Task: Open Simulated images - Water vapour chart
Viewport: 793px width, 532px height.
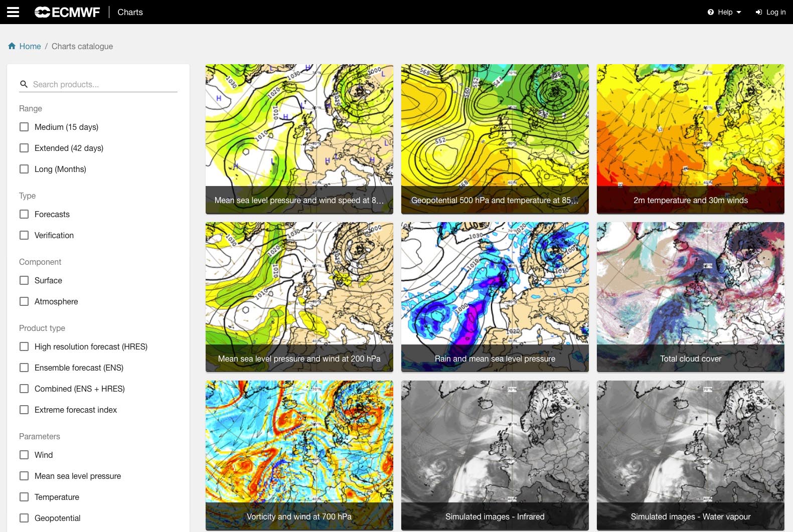Action: pos(691,455)
